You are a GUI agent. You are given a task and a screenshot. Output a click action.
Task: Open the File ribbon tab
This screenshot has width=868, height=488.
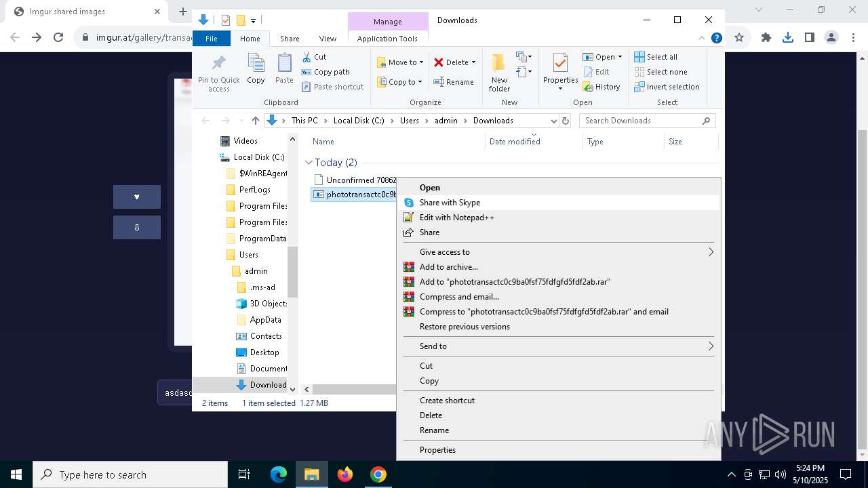click(x=212, y=39)
